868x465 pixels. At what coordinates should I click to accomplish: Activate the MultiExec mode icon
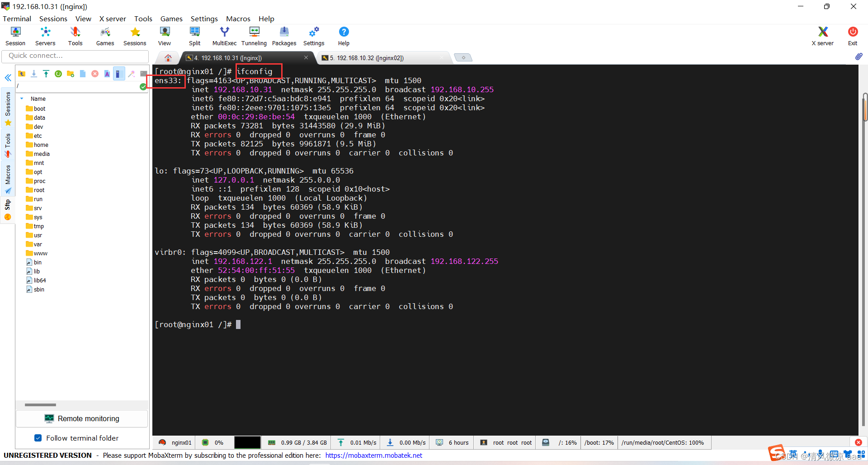[x=224, y=36]
